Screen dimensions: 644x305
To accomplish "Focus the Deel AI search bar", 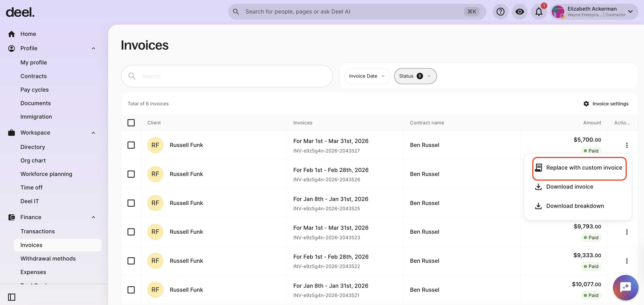I will [357, 12].
